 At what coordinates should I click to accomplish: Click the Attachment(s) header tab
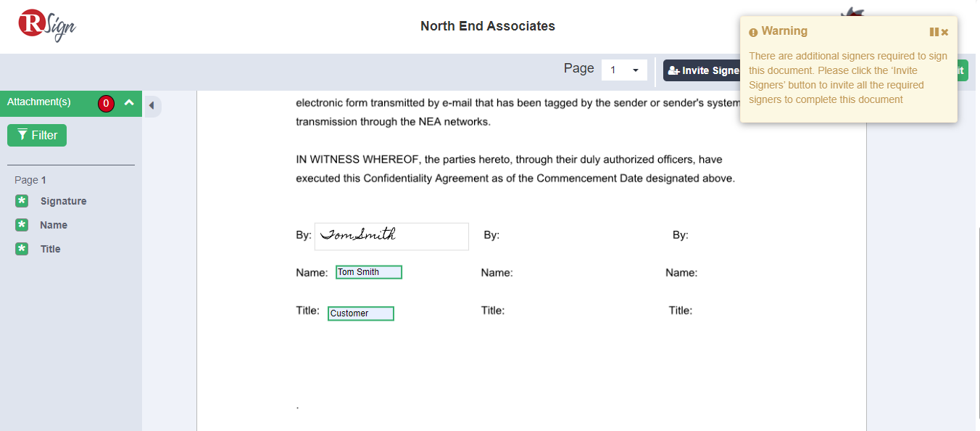click(40, 102)
